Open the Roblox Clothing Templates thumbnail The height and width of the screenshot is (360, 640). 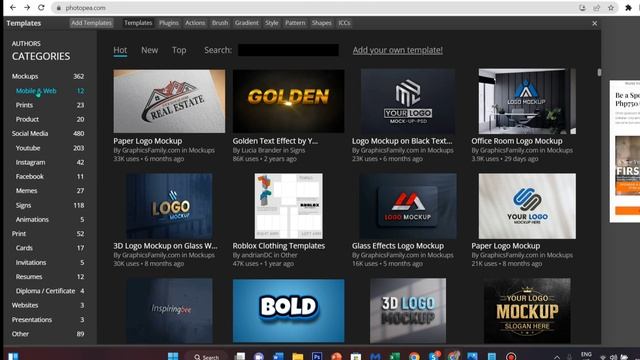(x=289, y=206)
